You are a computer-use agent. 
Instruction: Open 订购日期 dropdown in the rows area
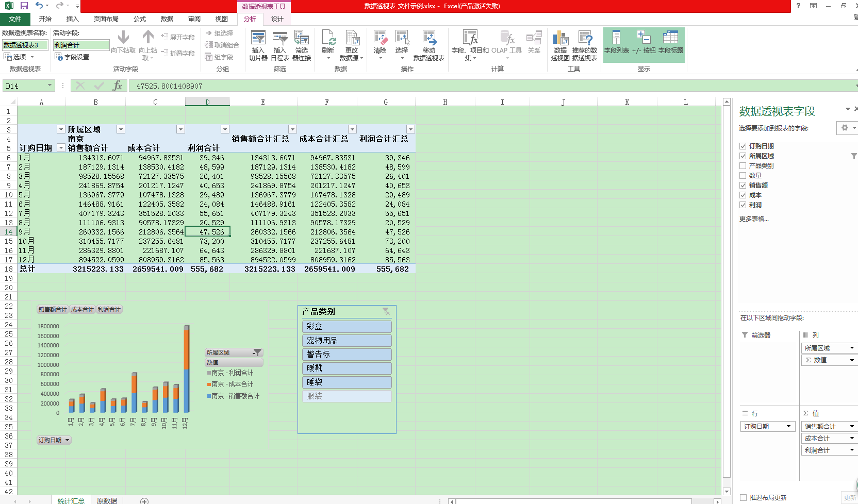pos(788,426)
